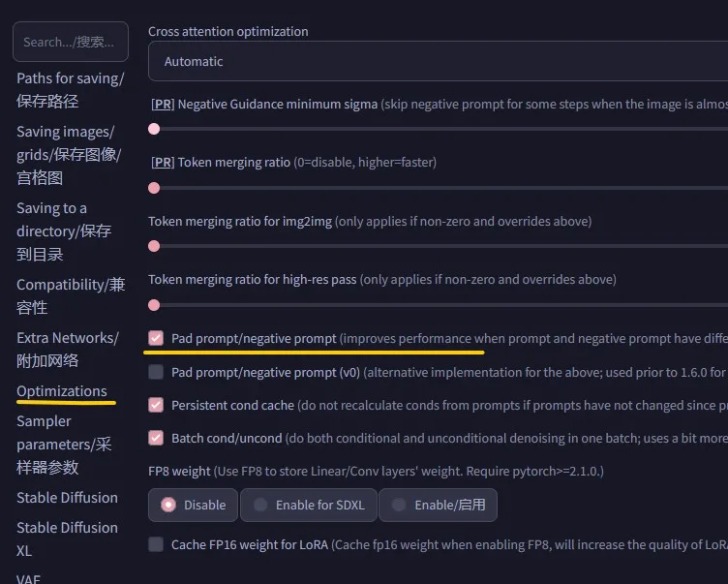
Task: Open the Sampler parameters settings tab
Action: pos(64,444)
